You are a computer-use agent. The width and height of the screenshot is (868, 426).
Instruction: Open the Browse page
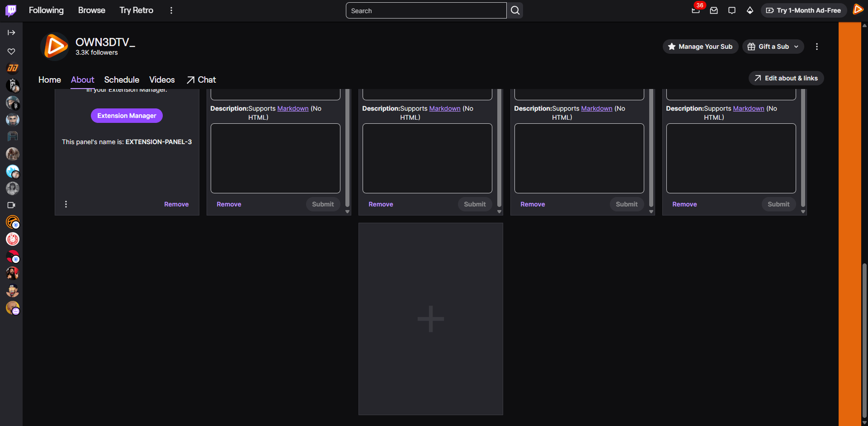coord(92,10)
